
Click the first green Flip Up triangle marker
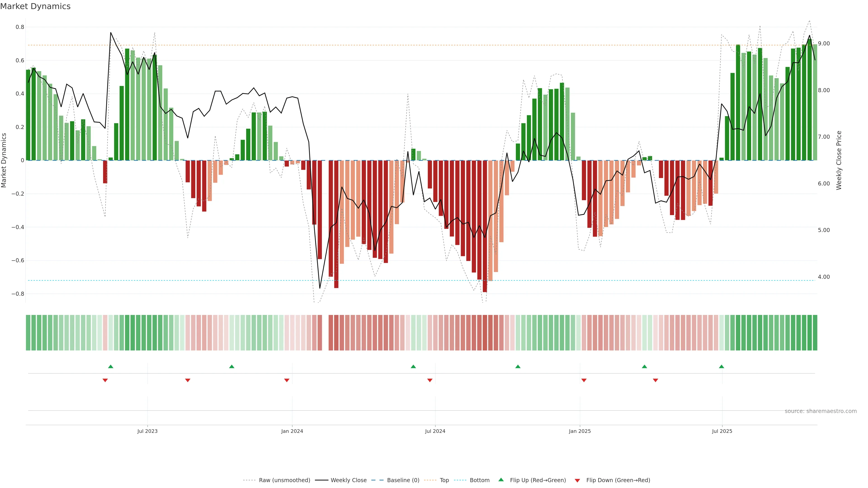coord(111,366)
